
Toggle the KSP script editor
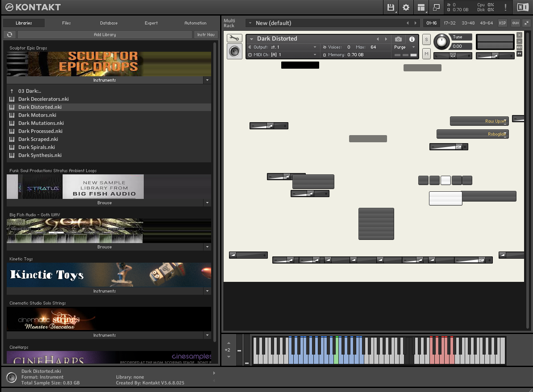[502, 23]
